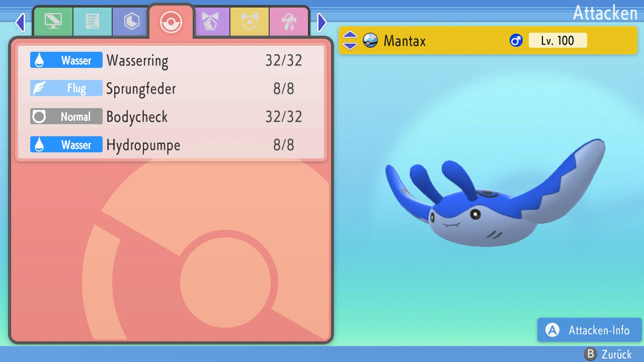Switch to the trainer memo document tab
This screenshot has width=644, height=362.
pos(93,22)
